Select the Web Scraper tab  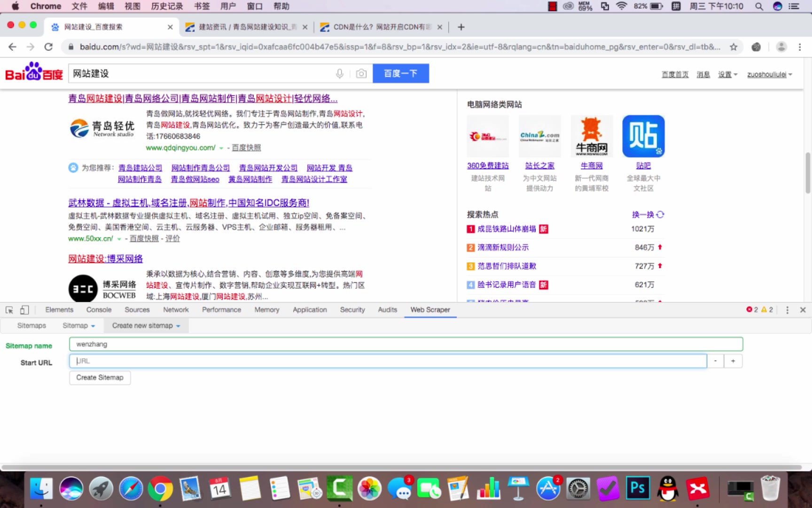[430, 310]
